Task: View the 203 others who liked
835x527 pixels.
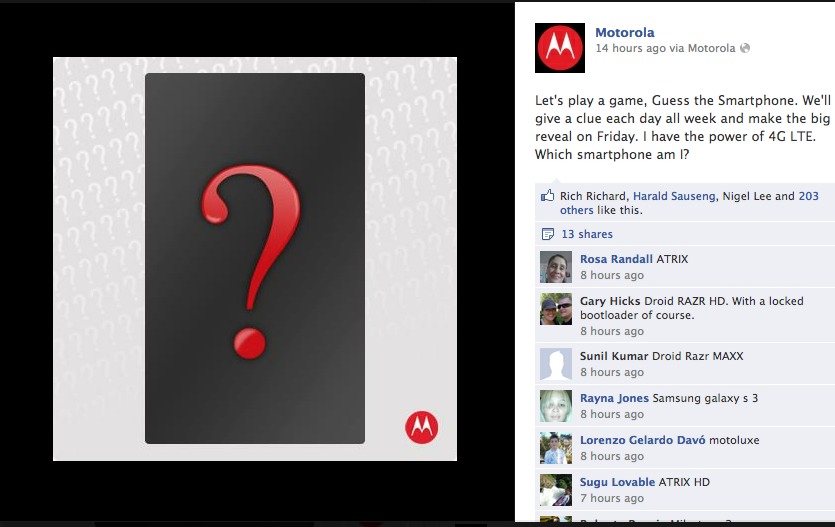Action: (689, 203)
